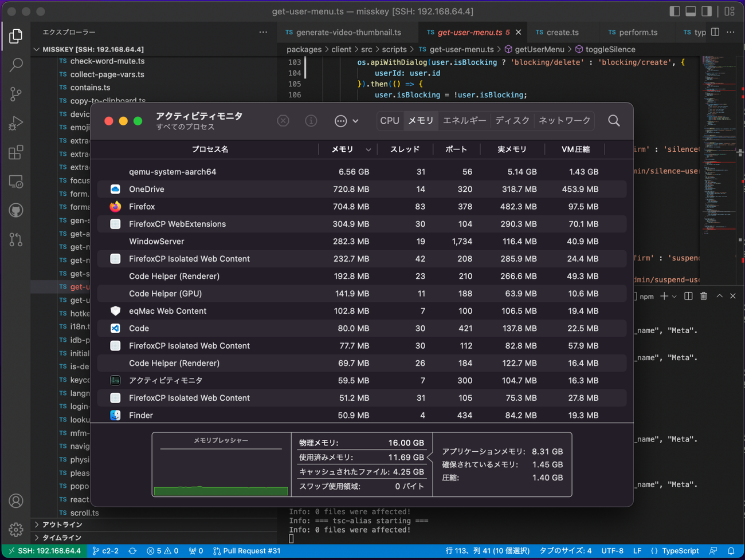Click the search icon in Activity Monitor
This screenshot has width=745, height=560.
(614, 121)
